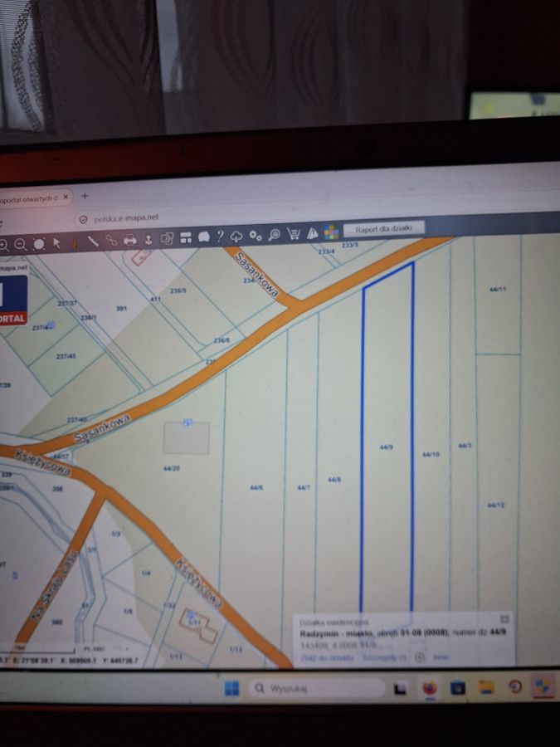Image resolution: width=560 pixels, height=747 pixels.
Task: Click Sasankowa label above Księżycowa junction
Action: (x=102, y=428)
